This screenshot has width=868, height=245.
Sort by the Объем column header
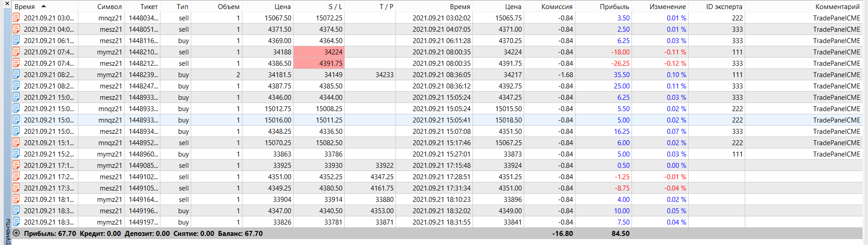point(229,7)
